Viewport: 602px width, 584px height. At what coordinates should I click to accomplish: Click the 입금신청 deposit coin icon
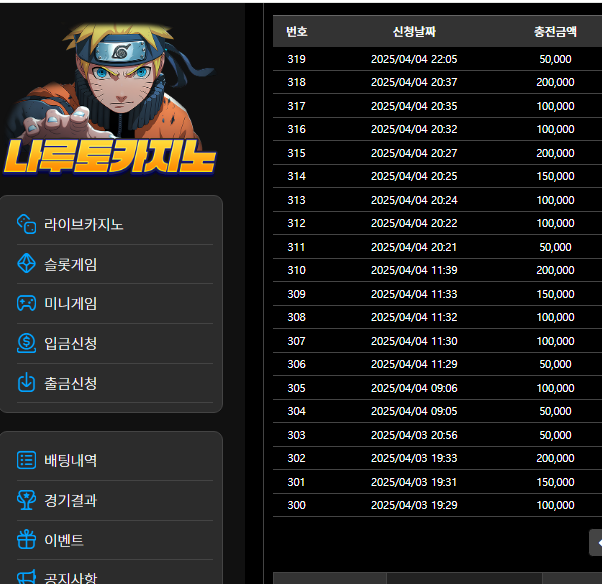27,343
